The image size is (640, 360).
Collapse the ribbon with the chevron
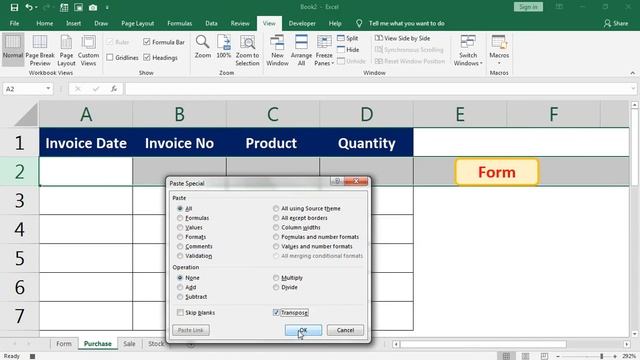pos(633,73)
